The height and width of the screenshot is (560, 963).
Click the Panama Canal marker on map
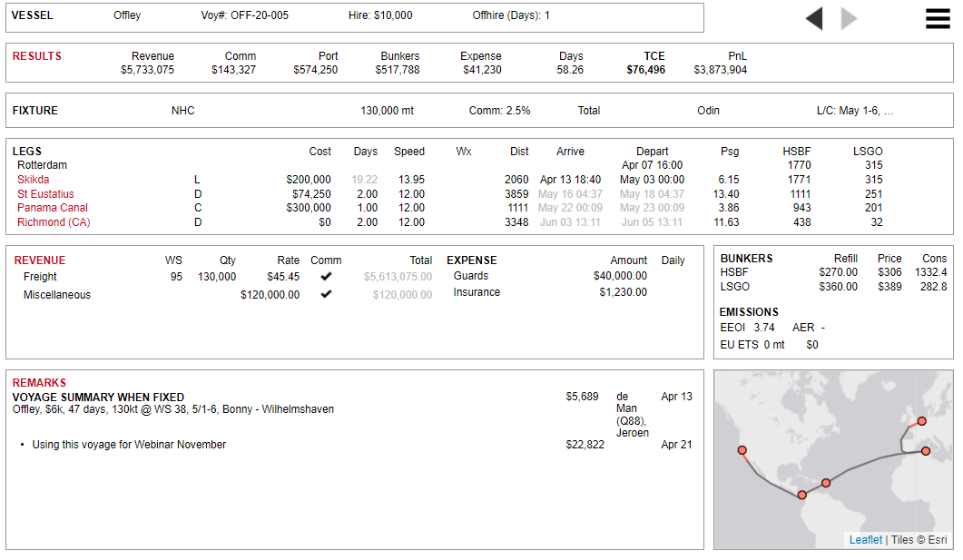802,495
